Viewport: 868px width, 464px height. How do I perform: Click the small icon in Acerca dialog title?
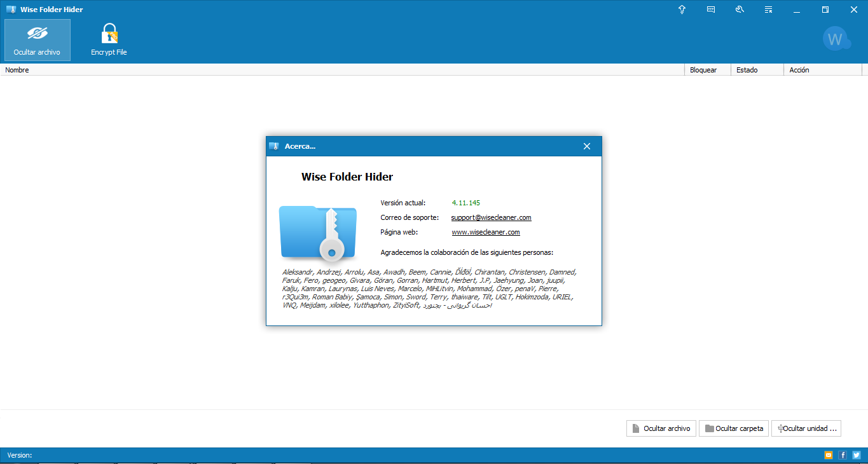pyautogui.click(x=274, y=146)
